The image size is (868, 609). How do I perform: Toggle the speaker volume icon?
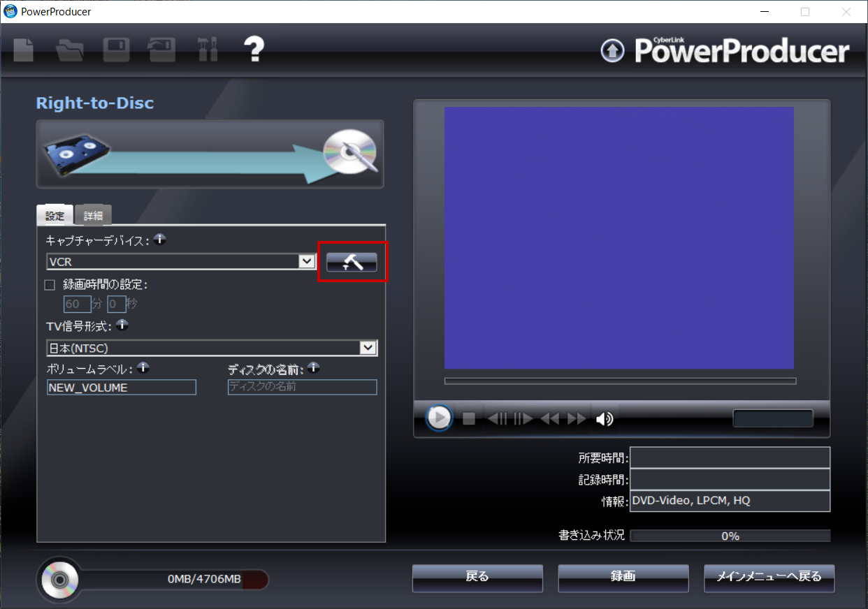pyautogui.click(x=605, y=418)
